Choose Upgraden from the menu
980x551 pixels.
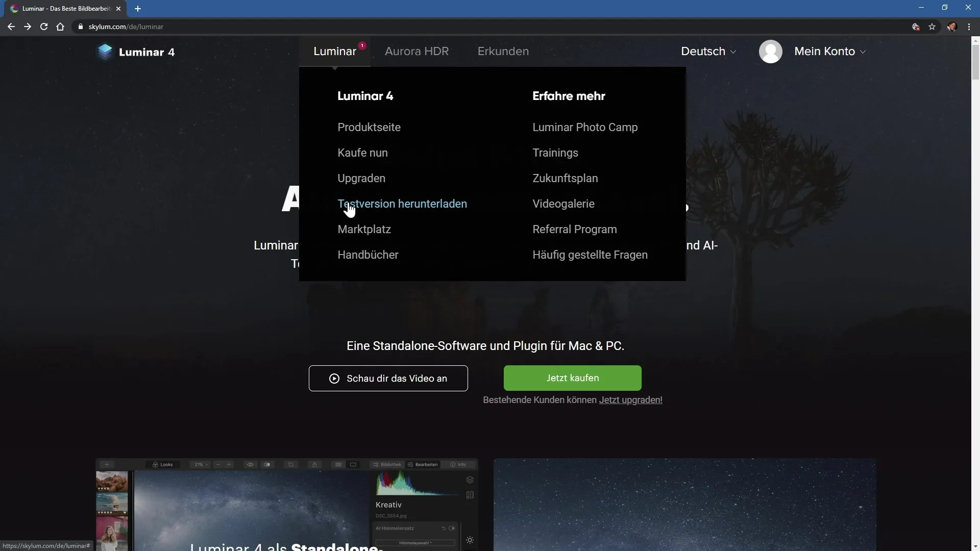click(361, 179)
